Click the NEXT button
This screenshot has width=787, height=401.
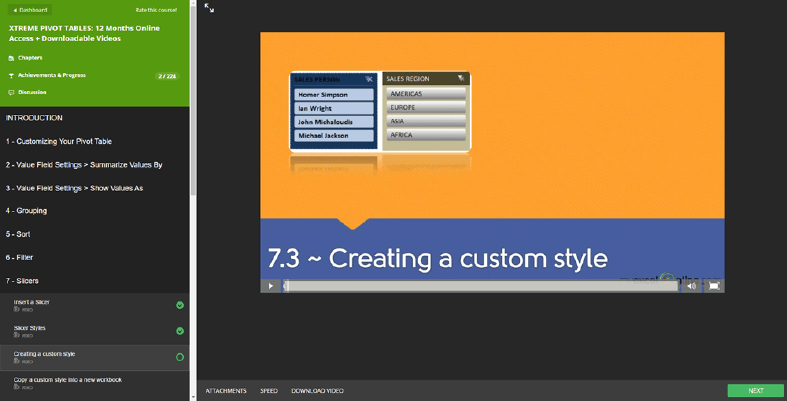click(755, 390)
